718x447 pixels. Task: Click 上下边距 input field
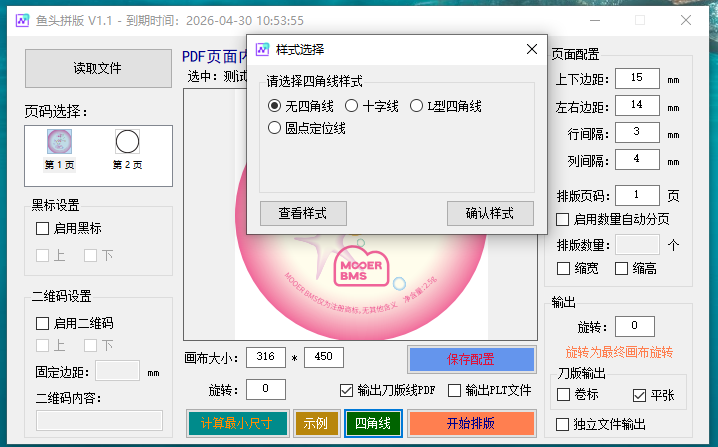pos(637,78)
